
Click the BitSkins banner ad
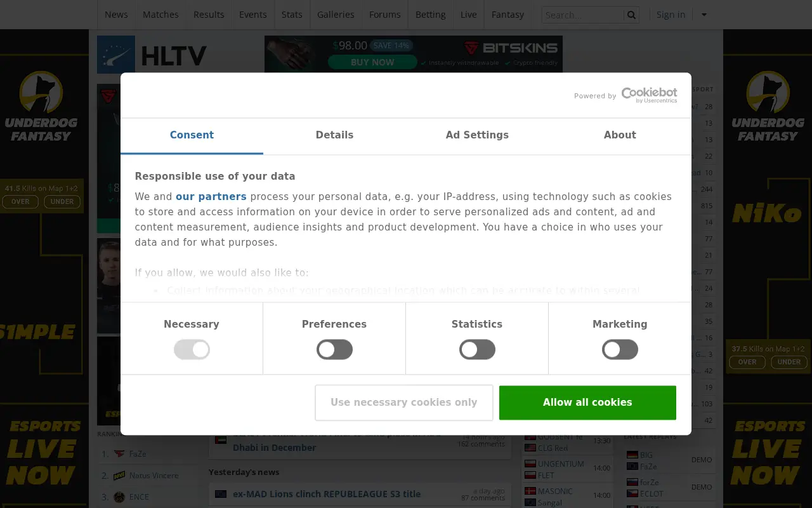414,54
